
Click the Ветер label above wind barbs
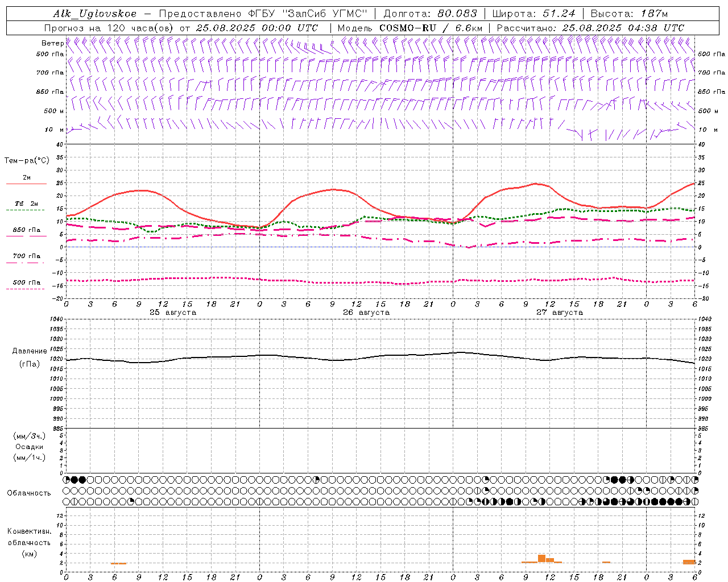pyautogui.click(x=52, y=43)
